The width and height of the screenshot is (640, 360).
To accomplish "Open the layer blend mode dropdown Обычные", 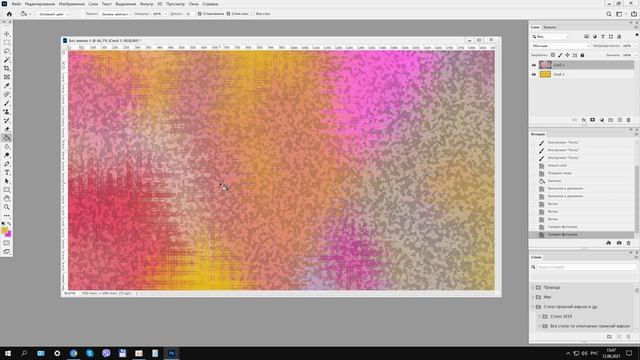I will pyautogui.click(x=560, y=46).
